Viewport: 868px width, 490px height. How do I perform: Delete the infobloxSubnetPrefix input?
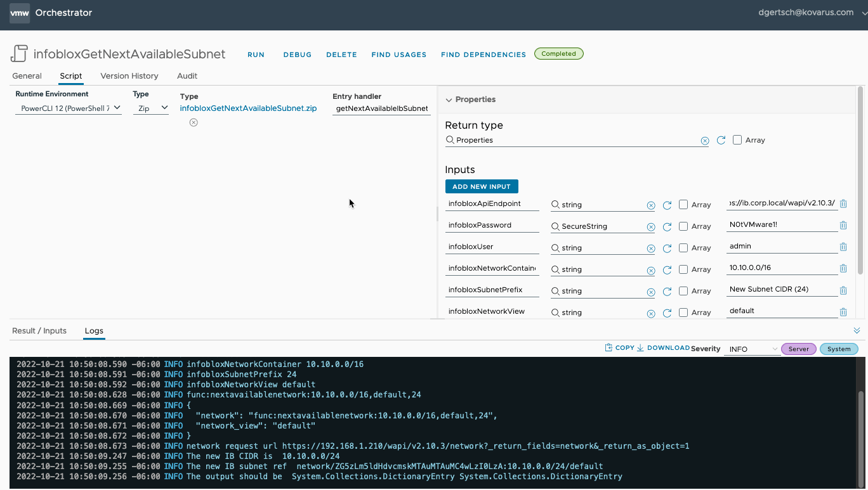click(x=843, y=290)
